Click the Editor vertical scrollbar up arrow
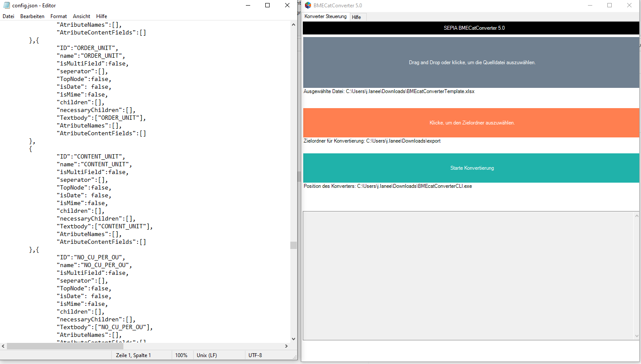 (x=293, y=25)
